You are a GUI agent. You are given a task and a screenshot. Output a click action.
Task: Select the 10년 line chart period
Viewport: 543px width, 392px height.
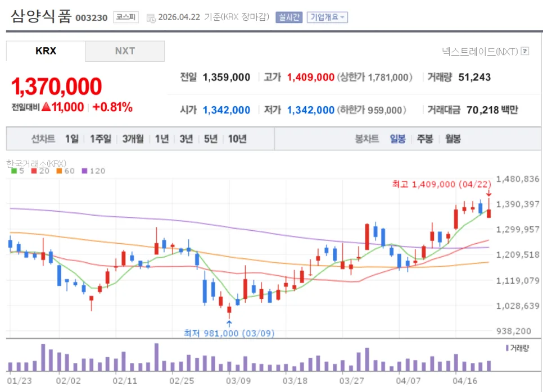237,139
